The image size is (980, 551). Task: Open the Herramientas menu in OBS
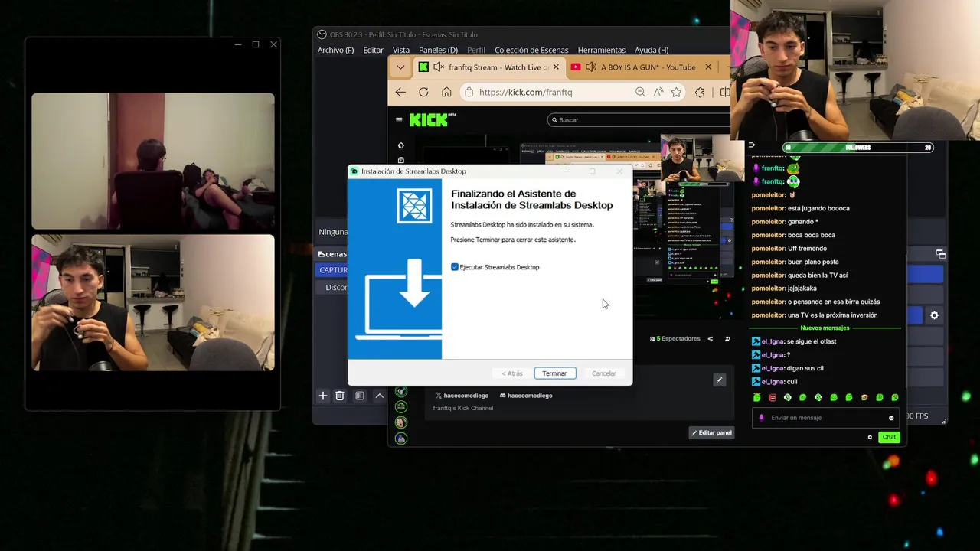coord(601,50)
